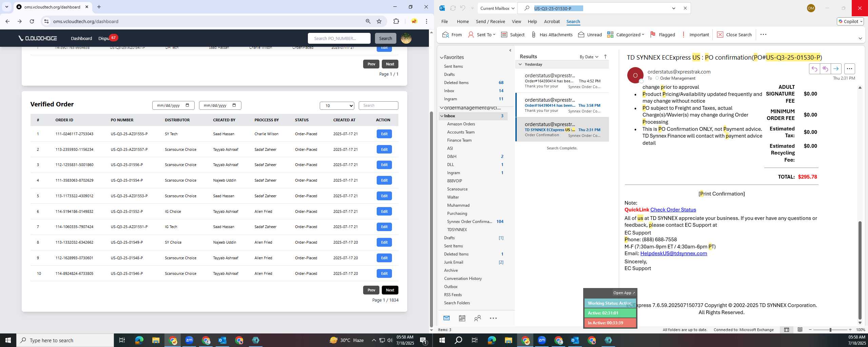Screen dimensions: 868x347
Task: Open the Windows Start button on left taskbar
Action: click(x=8, y=340)
